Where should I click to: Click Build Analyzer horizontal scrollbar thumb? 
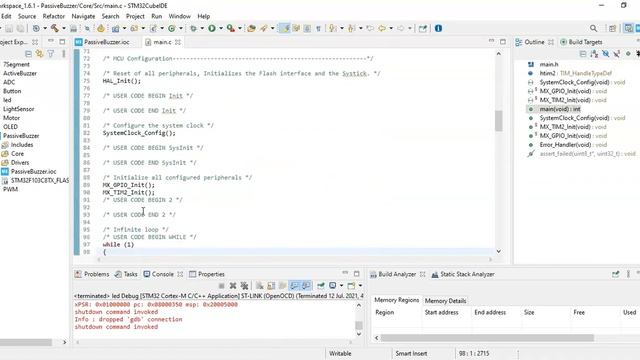[x=487, y=338]
